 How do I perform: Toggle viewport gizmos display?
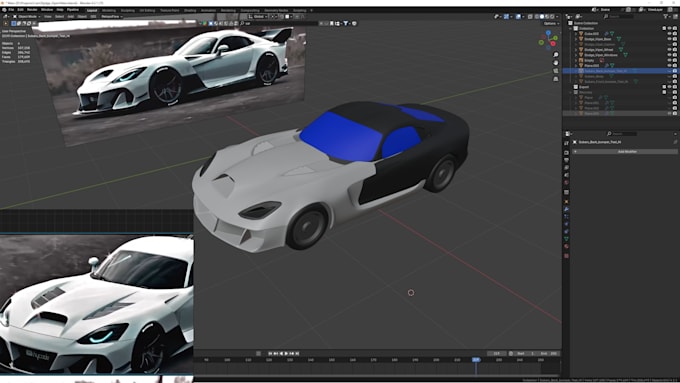506,16
